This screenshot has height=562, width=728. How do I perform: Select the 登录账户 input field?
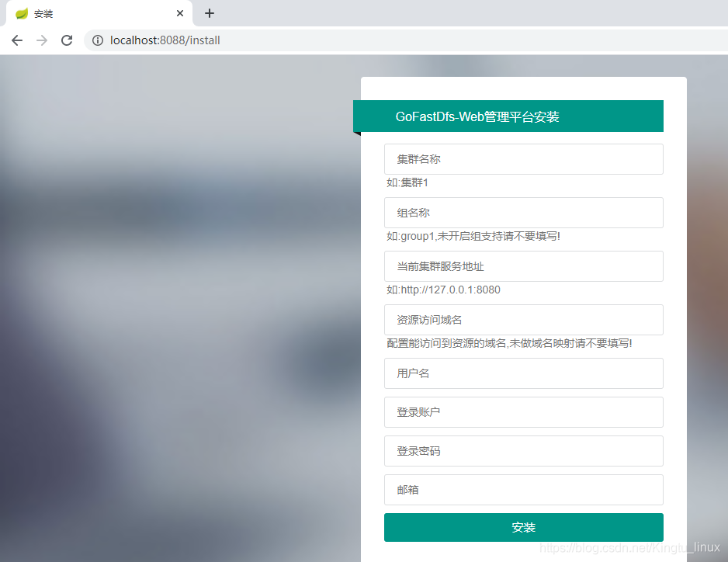523,412
